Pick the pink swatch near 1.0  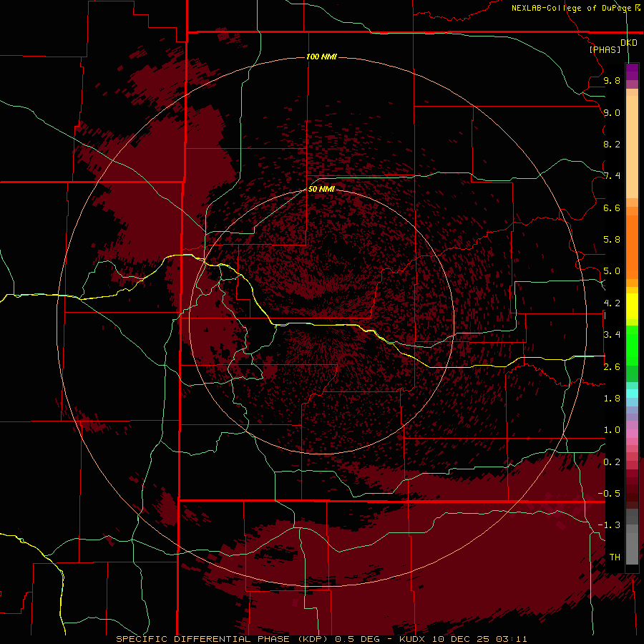[632, 434]
